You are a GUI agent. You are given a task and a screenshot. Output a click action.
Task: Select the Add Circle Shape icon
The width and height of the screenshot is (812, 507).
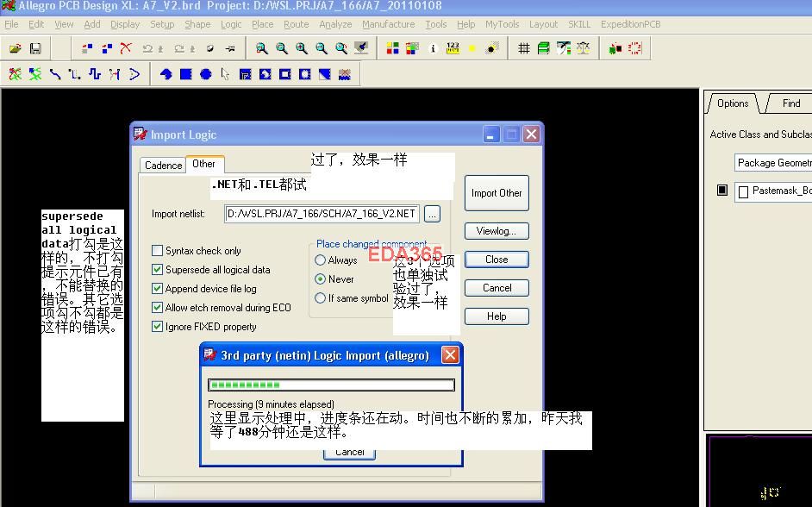[x=206, y=74]
